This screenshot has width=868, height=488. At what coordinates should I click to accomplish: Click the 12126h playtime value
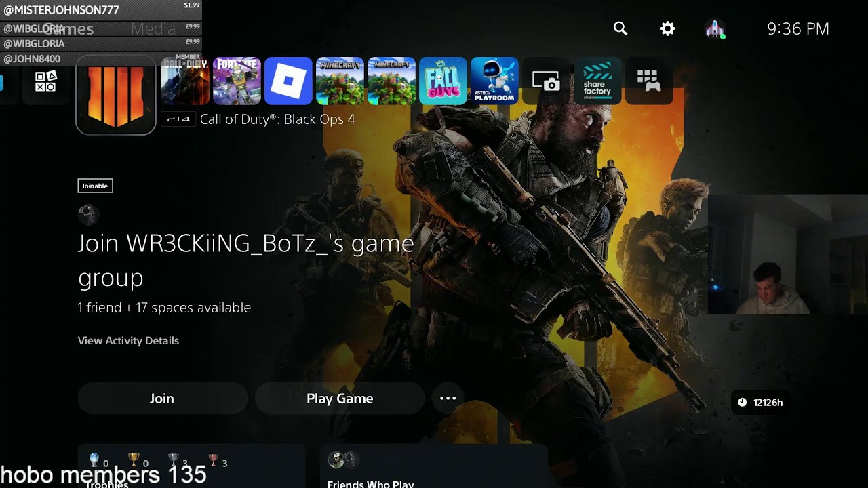point(768,403)
